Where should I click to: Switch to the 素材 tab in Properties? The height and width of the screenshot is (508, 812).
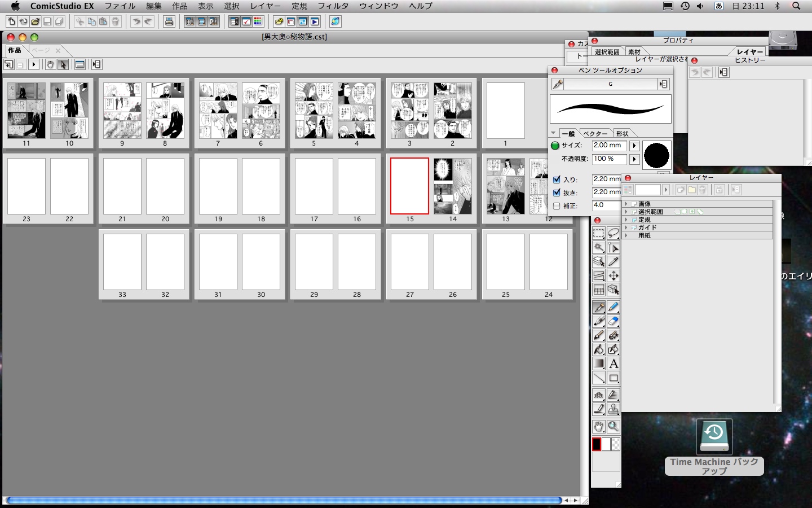tap(634, 52)
